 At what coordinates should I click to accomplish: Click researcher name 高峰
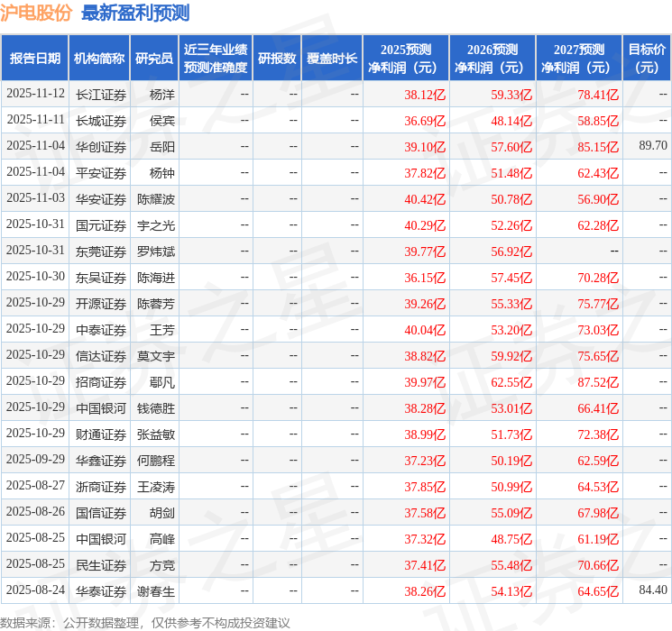162,538
